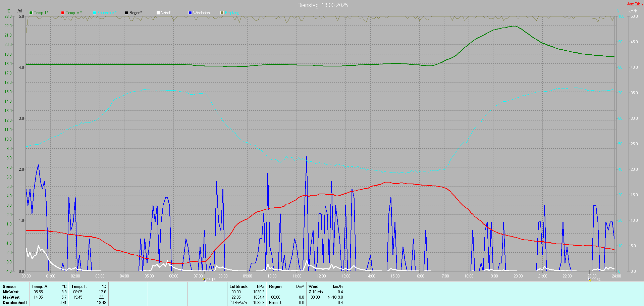Viewport: 644px width, 306px height.
Task: Click the Wind column header in table
Action: click(x=313, y=287)
